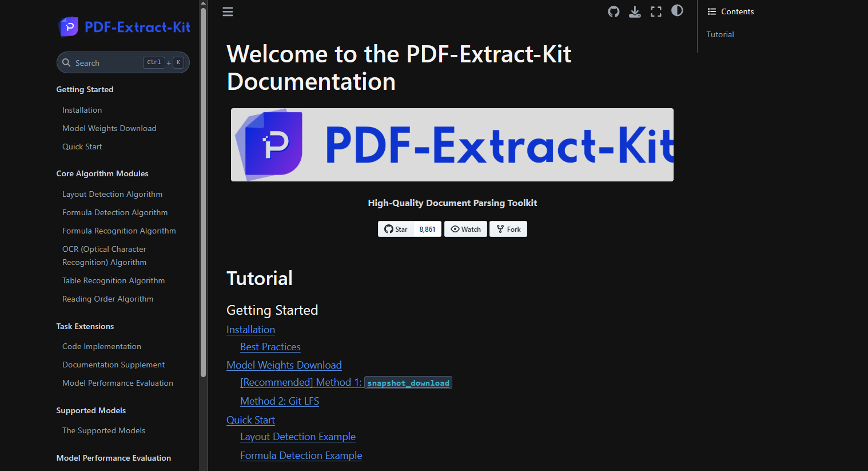
Task: Open Formula Recognition Algorithm sidebar page
Action: 119,231
